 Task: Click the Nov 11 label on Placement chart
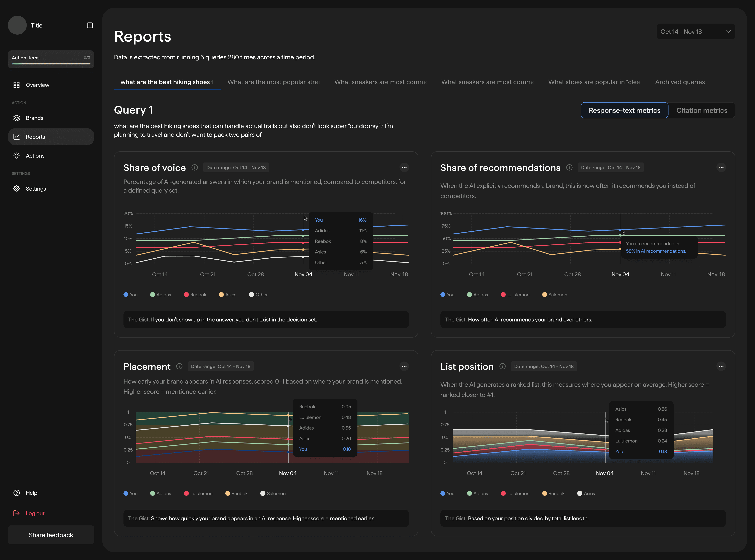tap(331, 473)
